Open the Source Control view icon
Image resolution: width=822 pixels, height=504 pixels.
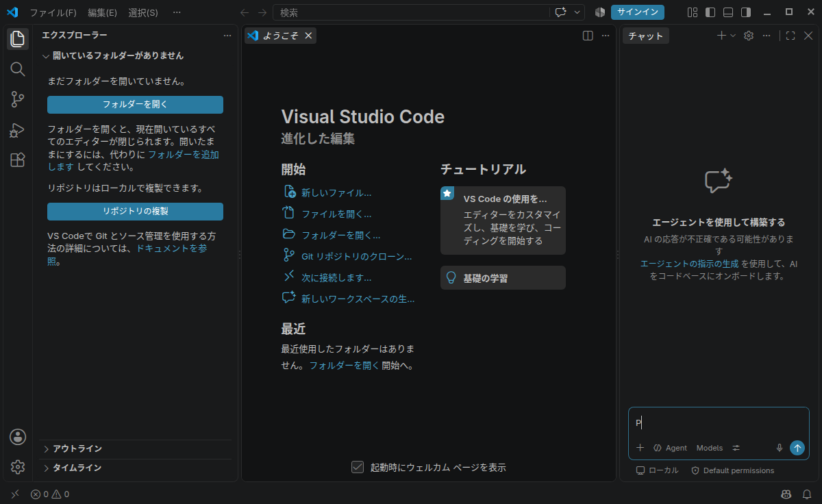[x=18, y=99]
